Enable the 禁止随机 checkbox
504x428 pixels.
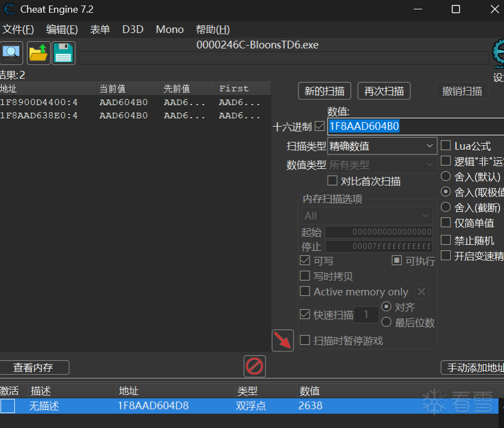pos(446,240)
